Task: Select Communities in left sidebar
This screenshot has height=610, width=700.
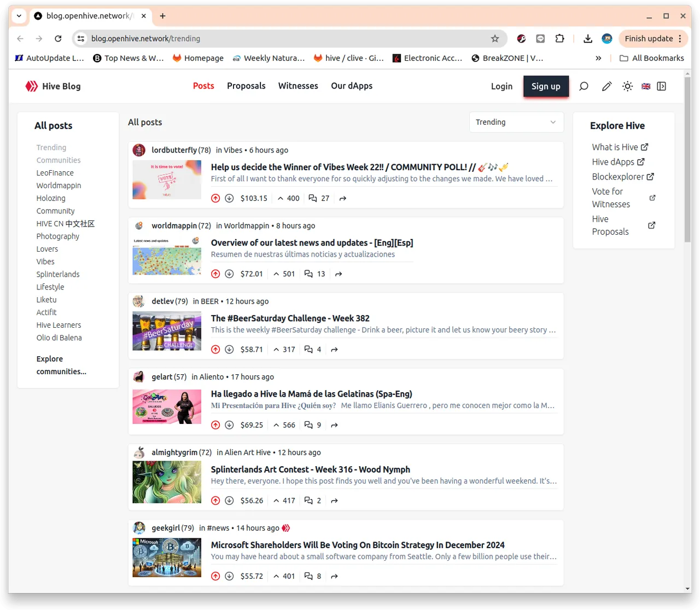Action: (x=59, y=160)
